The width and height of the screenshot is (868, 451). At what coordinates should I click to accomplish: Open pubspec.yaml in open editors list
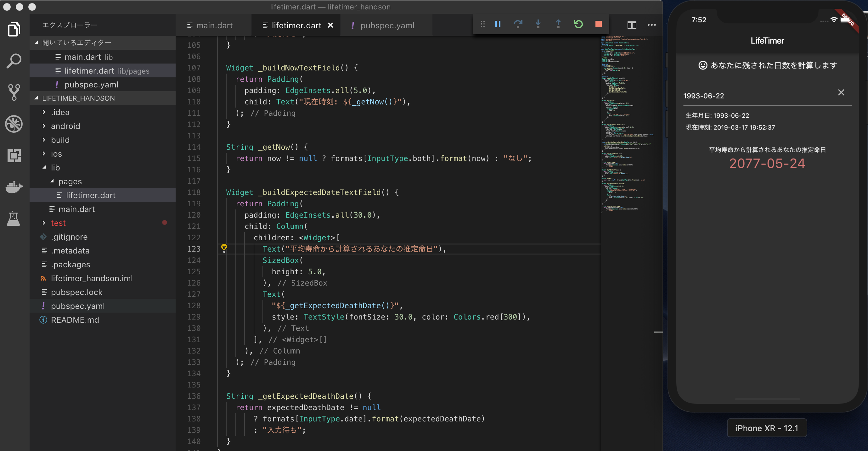[x=103, y=85]
